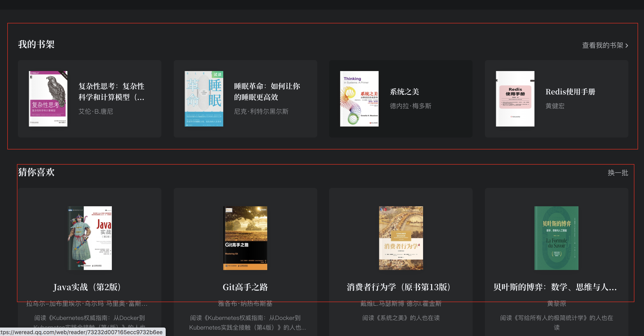The width and height of the screenshot is (644, 336).
Task: Click author name 尼克·利特尔黑尔斯
Action: (261, 111)
